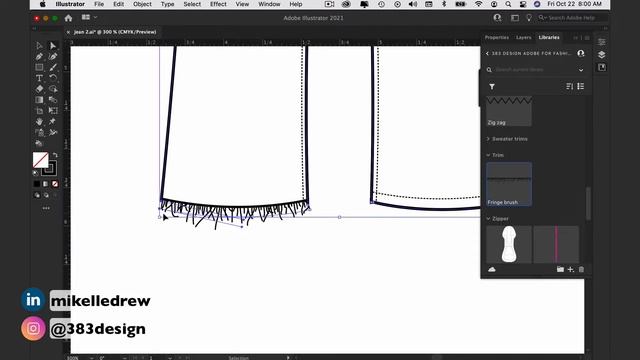Select the Selection tool arrow
Image resolution: width=640 pixels, height=360 pixels.
(x=39, y=46)
